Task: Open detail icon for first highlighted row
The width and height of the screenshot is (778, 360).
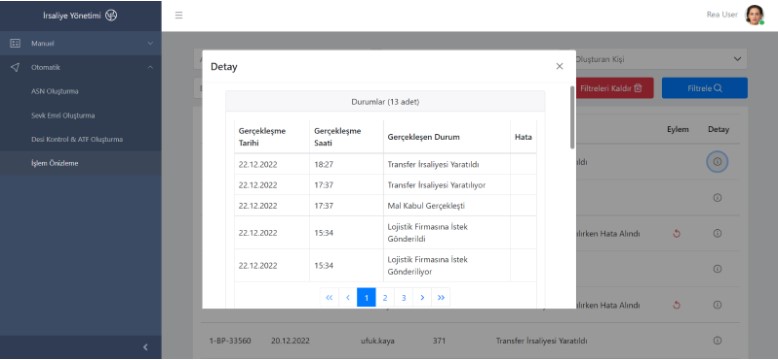Action: (717, 162)
